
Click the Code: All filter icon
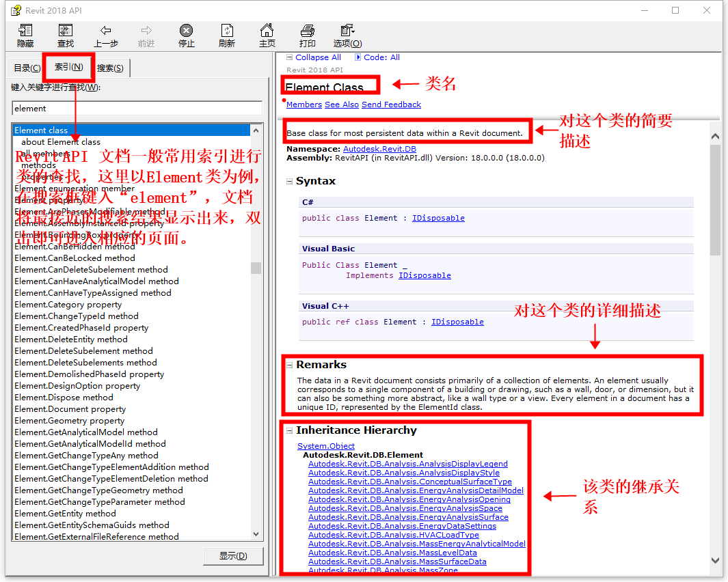point(358,57)
